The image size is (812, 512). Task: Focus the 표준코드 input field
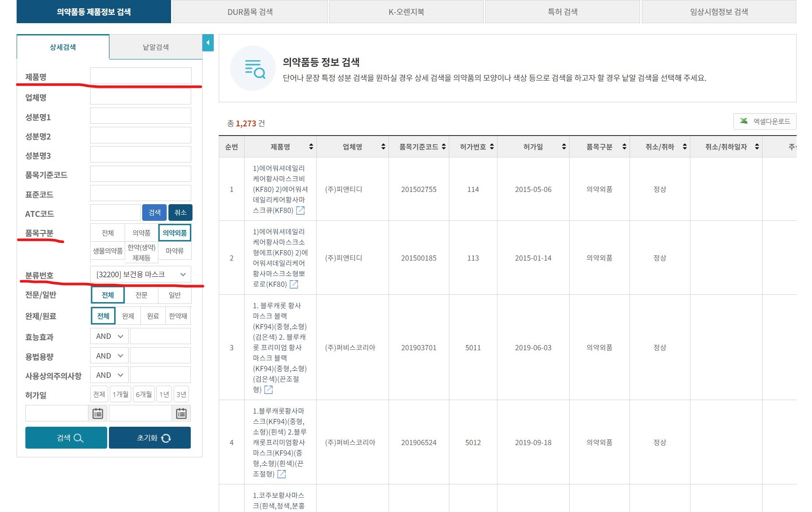(140, 193)
